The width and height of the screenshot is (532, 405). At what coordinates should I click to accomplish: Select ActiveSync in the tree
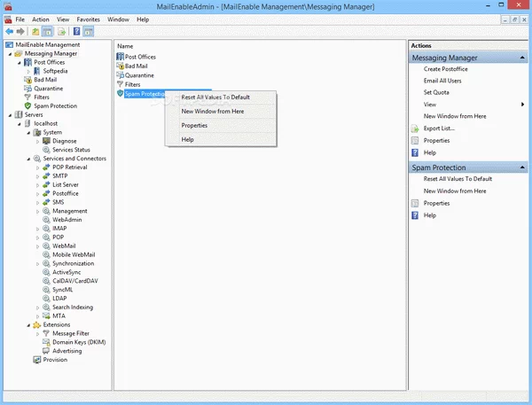(66, 272)
